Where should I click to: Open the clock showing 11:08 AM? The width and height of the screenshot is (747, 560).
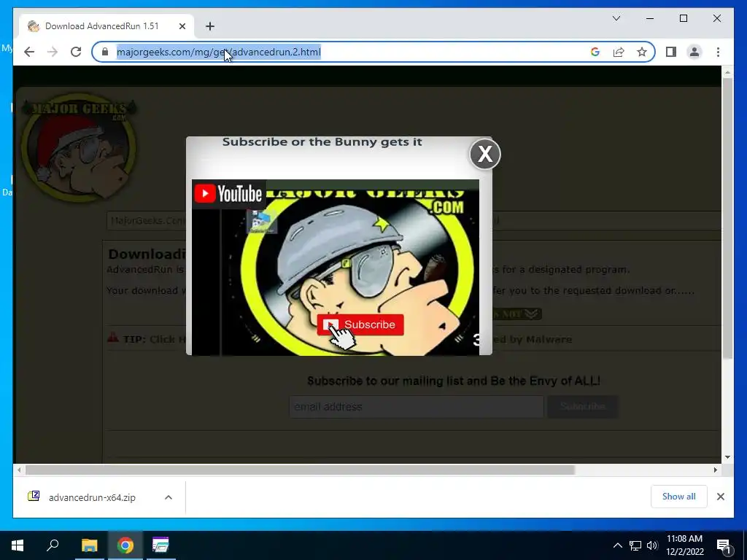point(684,545)
